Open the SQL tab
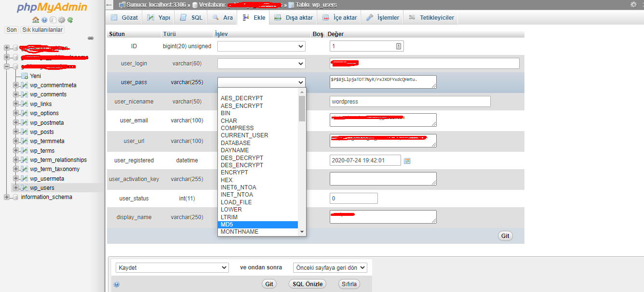 (191, 18)
